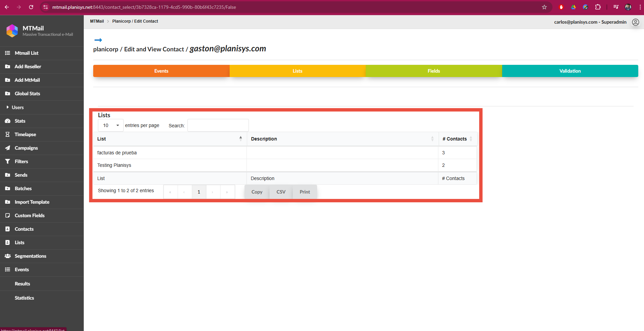Focus the Lists search input field

tap(218, 125)
